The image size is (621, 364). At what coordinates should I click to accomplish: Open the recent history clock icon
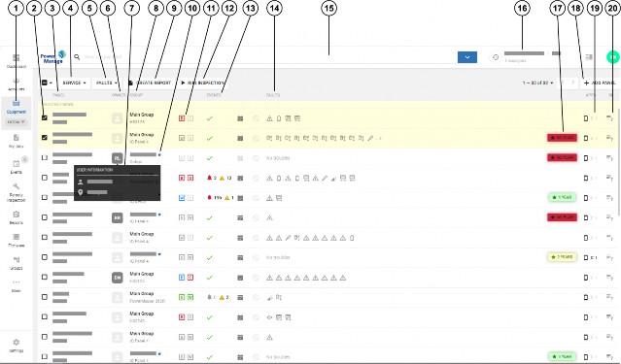pyautogui.click(x=496, y=57)
